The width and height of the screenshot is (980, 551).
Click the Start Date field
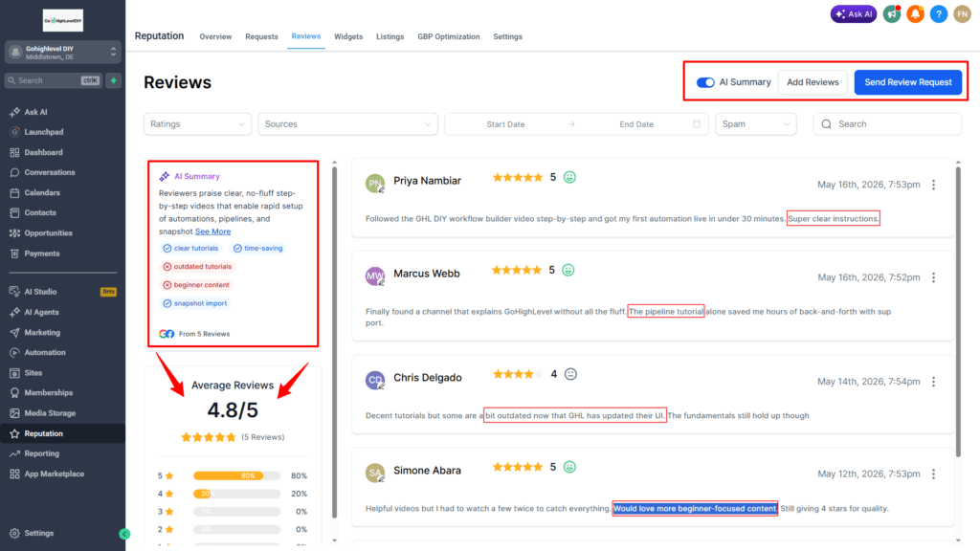505,124
